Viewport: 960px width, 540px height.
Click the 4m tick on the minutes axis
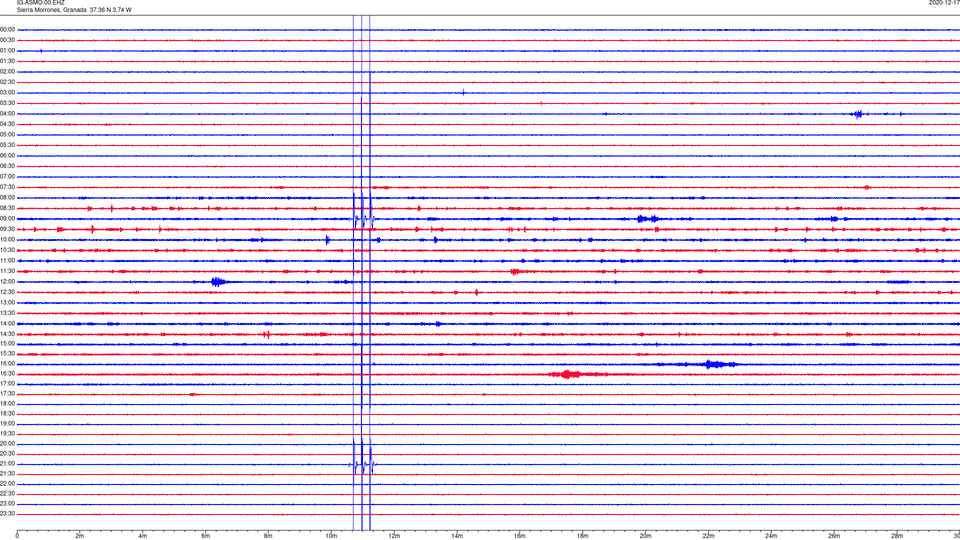click(143, 536)
